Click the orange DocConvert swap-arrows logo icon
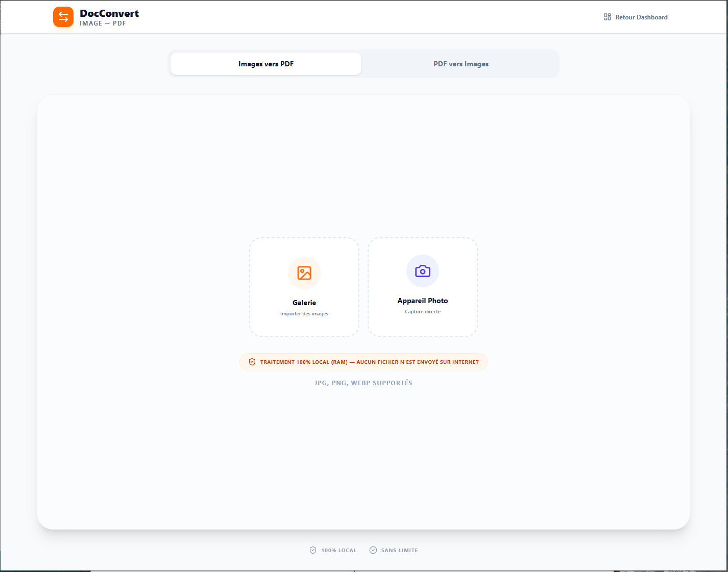 (63, 16)
